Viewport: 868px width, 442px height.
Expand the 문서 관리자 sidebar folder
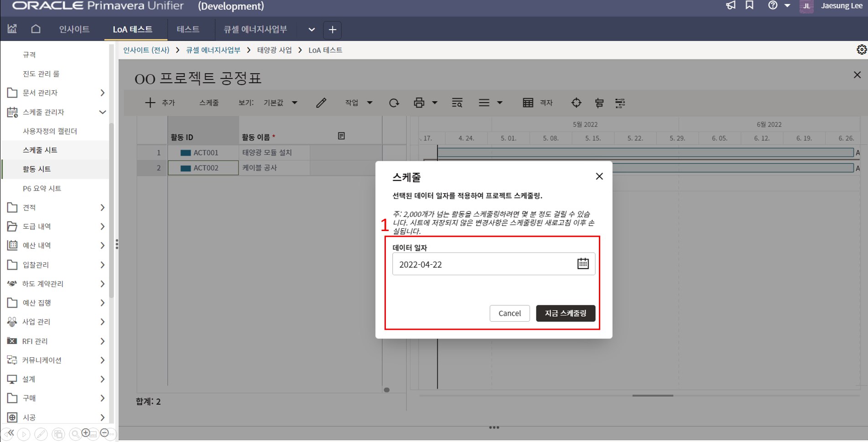(x=102, y=93)
